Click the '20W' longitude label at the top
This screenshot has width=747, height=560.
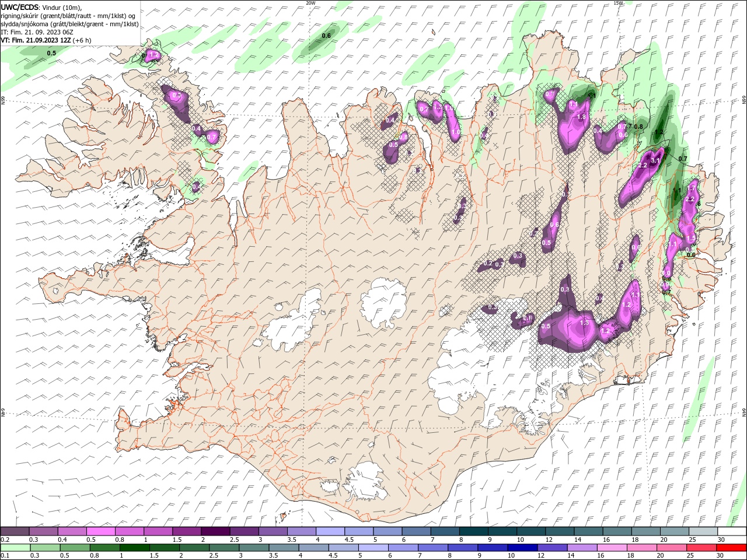point(310,3)
